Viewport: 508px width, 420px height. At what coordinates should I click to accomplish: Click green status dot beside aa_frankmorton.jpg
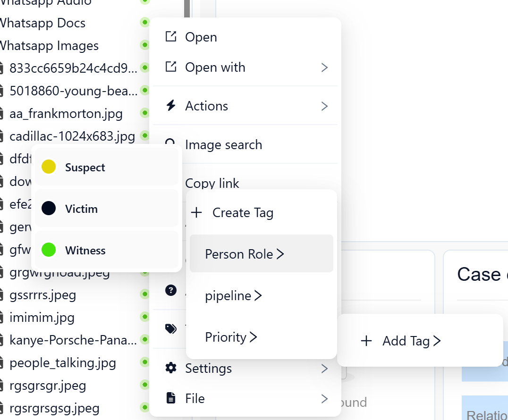point(144,113)
